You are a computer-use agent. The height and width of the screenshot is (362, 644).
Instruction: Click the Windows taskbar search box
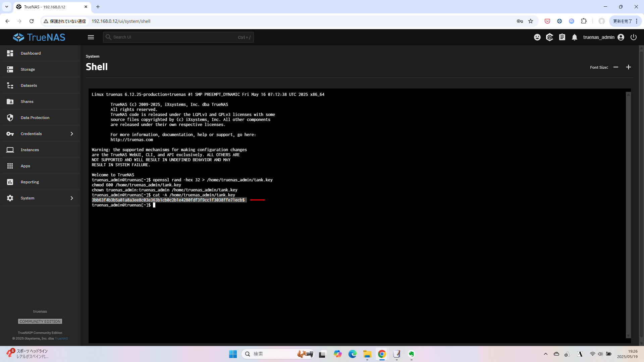click(278, 354)
